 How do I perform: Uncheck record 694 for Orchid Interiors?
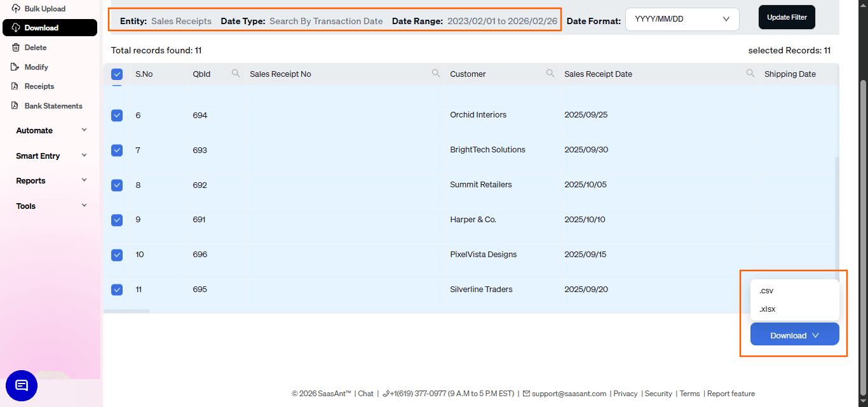(x=117, y=115)
